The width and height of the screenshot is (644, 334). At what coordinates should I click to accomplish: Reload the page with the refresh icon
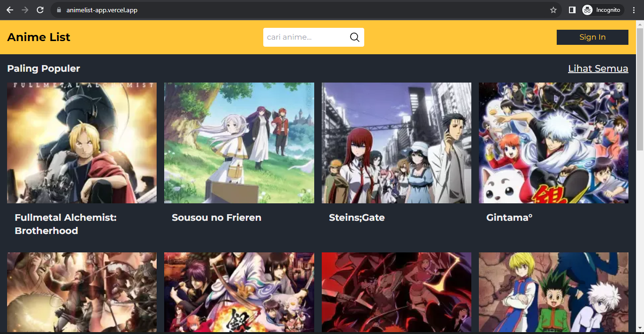point(40,10)
